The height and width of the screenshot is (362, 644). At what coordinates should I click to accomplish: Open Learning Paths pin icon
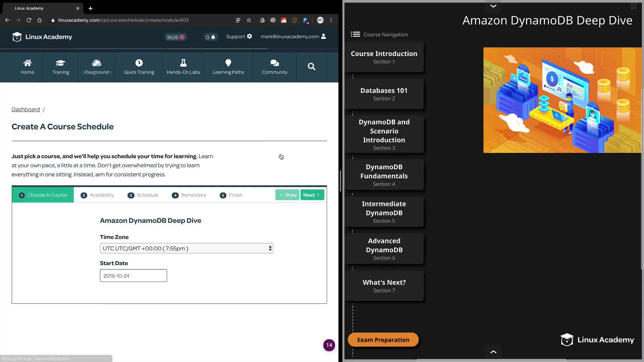point(228,63)
